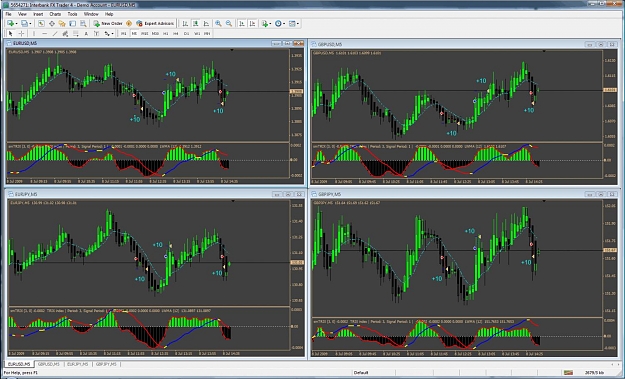Click the New Order button
Viewport: 625px width, 379px height.
coord(108,24)
